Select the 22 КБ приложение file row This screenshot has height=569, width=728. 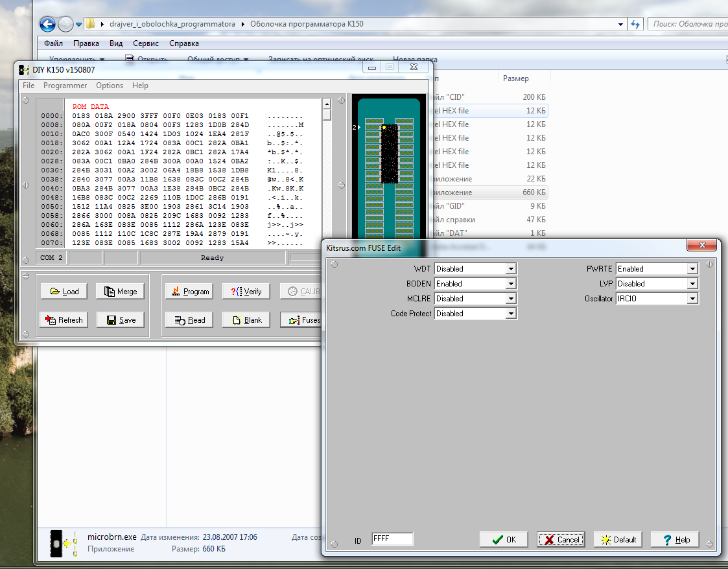click(490, 179)
